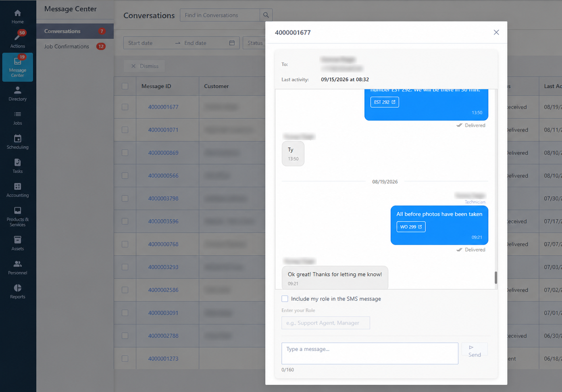Image resolution: width=562 pixels, height=392 pixels.
Task: Click the Enter your Role field
Action: pos(326,323)
